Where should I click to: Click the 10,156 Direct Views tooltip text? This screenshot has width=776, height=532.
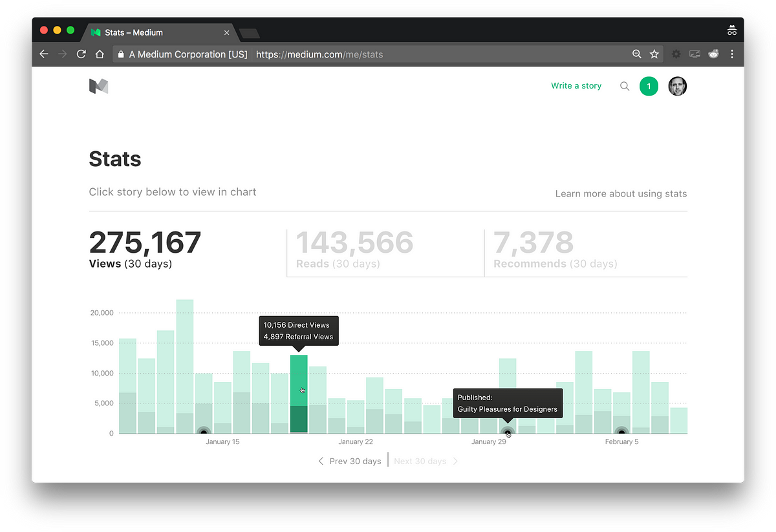coord(297,325)
